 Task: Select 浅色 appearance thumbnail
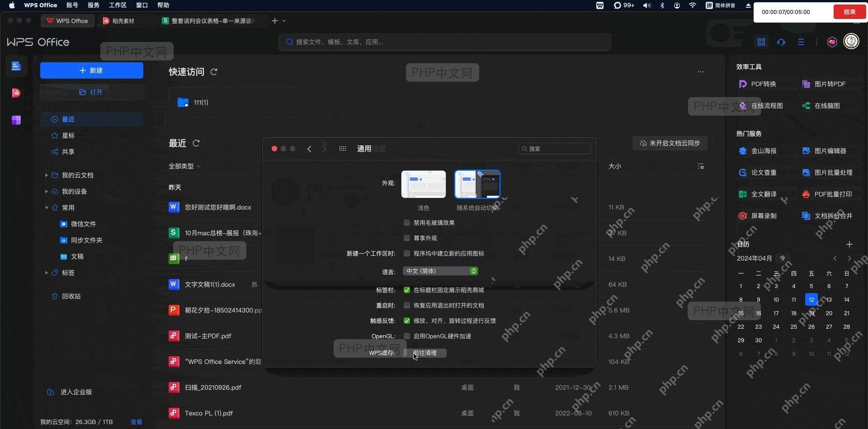(x=424, y=184)
